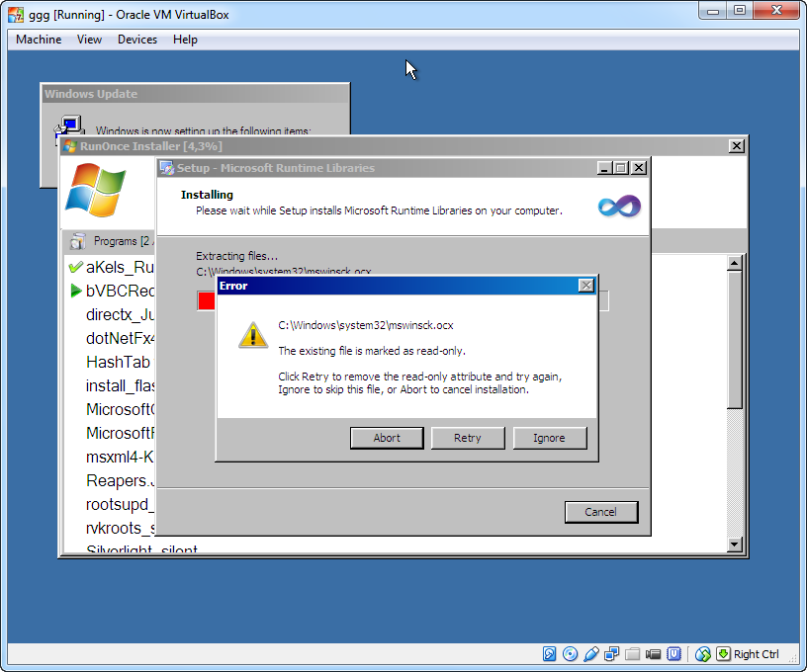807x672 pixels.
Task: Click the mswinsck.ocx path in Error dialog
Action: 365,325
